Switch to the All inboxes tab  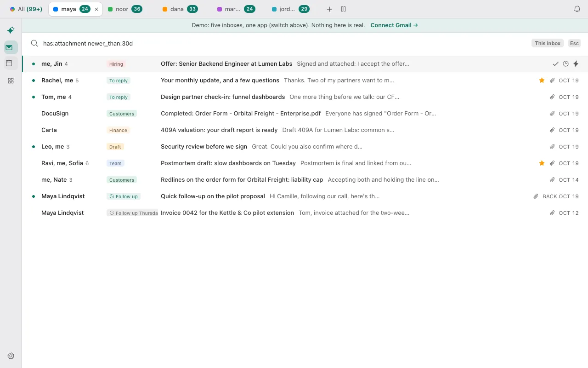[x=26, y=9]
